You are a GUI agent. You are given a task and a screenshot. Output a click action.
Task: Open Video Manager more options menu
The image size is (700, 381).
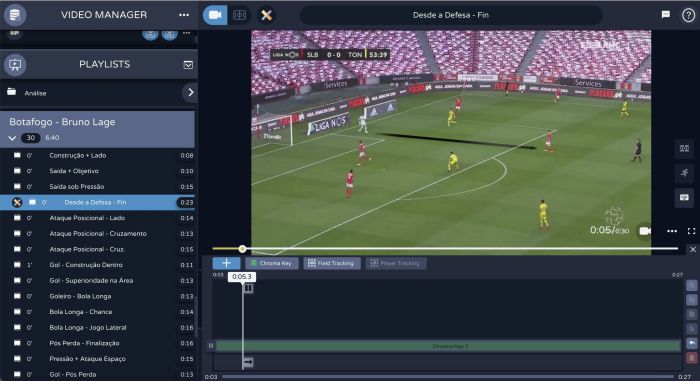point(184,15)
